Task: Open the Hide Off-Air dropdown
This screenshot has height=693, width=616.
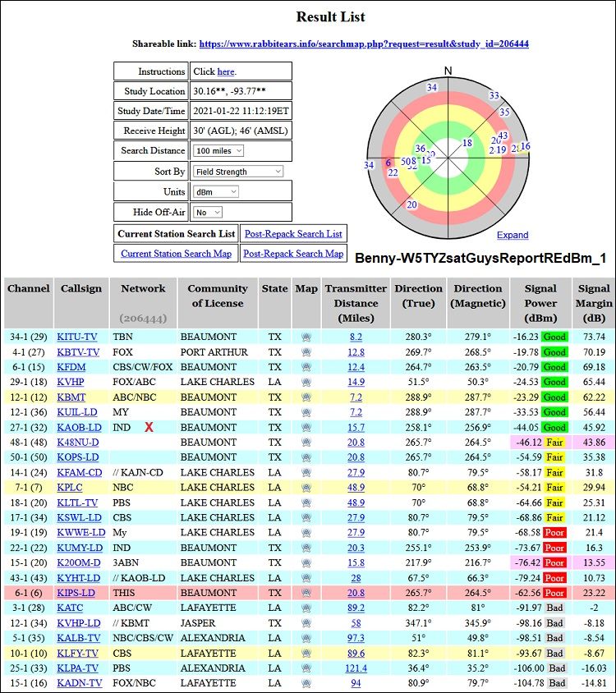Action: 208,212
